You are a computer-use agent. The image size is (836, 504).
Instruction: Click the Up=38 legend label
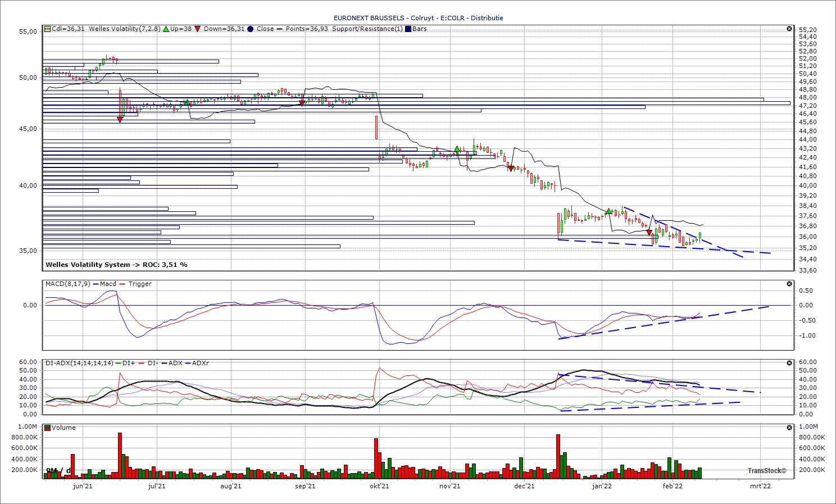coord(181,29)
